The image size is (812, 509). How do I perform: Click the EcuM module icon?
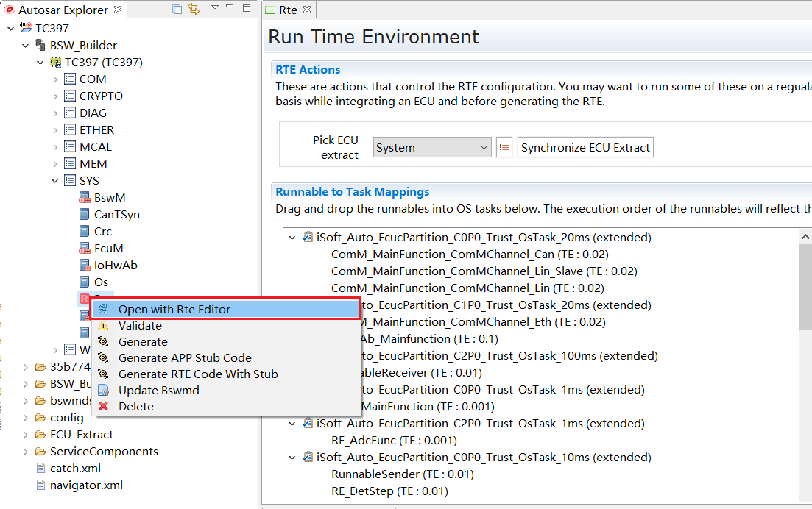[x=85, y=249]
